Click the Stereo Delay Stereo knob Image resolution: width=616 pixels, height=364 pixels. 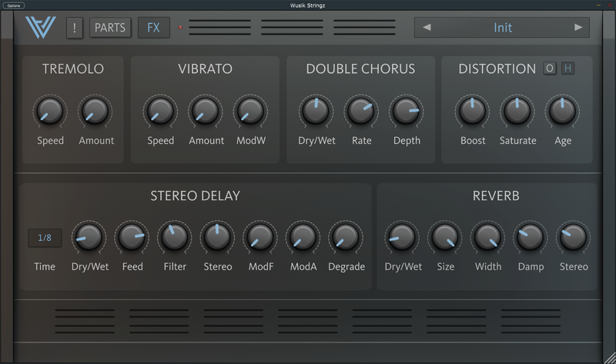217,237
